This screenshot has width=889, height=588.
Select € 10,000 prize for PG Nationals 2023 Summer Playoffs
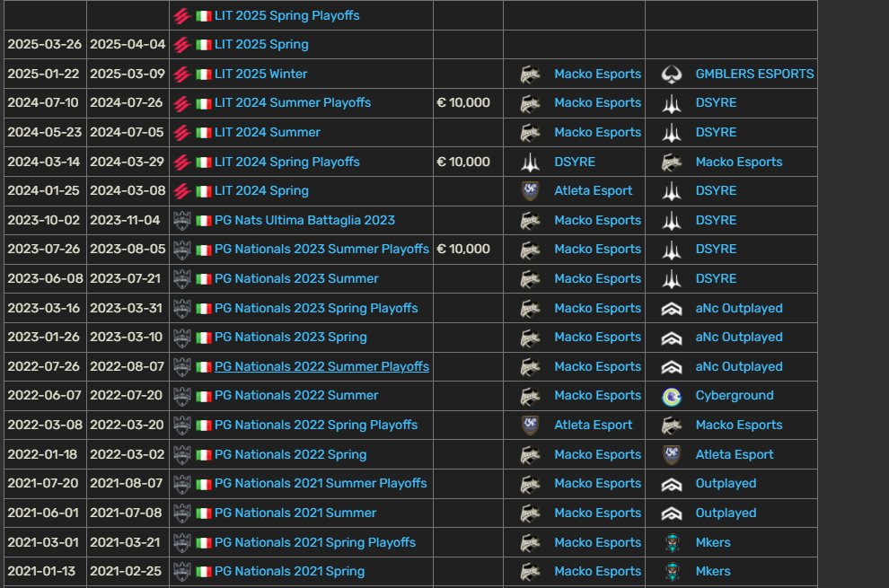pyautogui.click(x=463, y=249)
